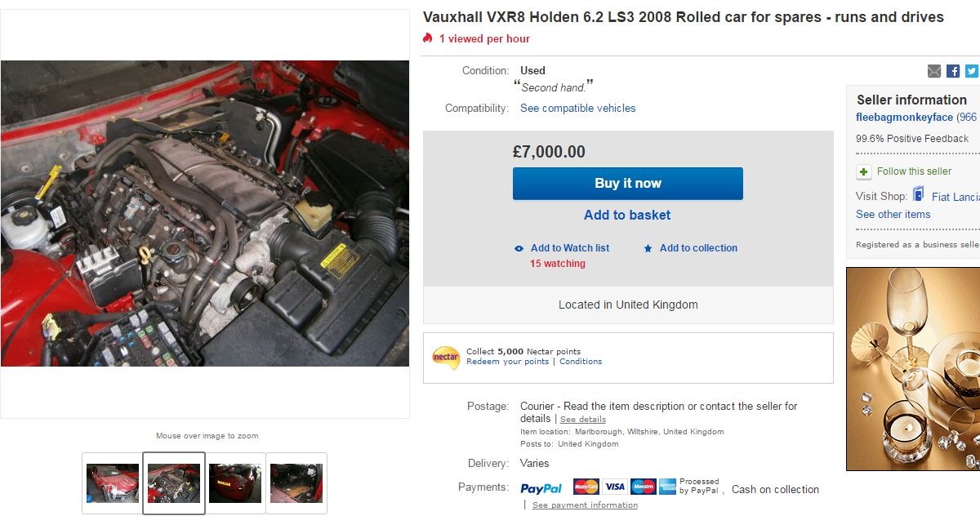Click the green Follow seller plus icon
Viewport: 980px width, 516px height.
pos(863,171)
